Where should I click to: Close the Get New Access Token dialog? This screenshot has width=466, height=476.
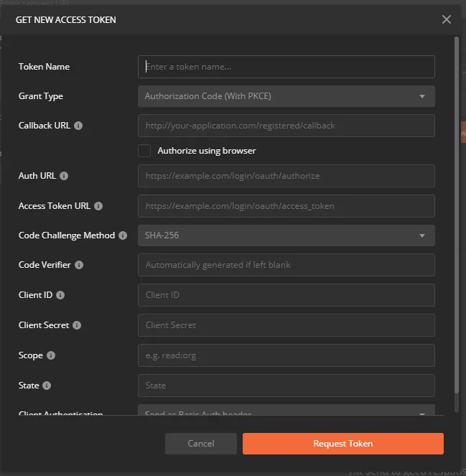coord(447,20)
